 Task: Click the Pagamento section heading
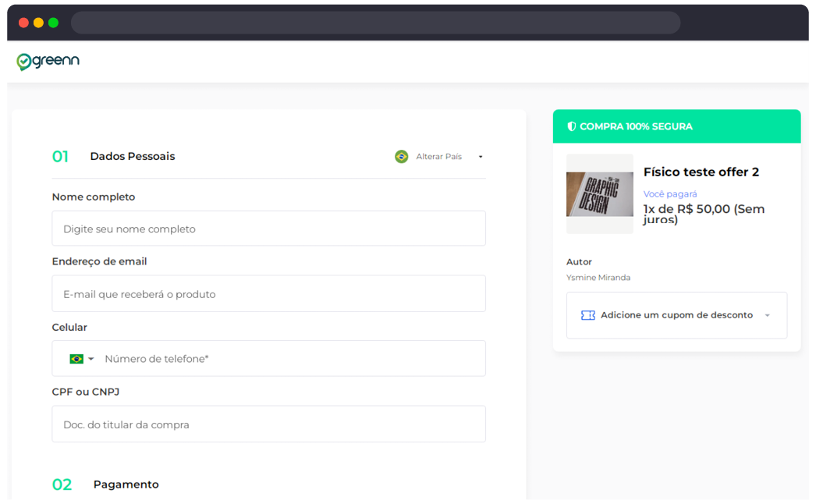[x=126, y=484]
